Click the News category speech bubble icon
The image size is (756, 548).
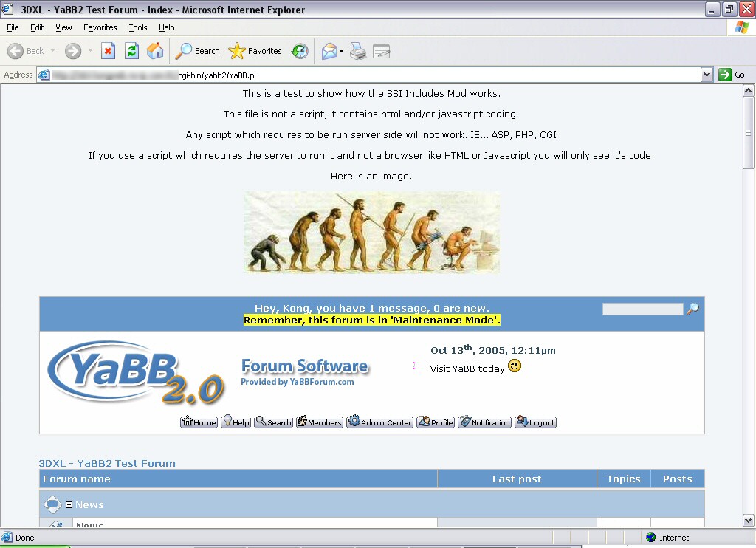(52, 504)
